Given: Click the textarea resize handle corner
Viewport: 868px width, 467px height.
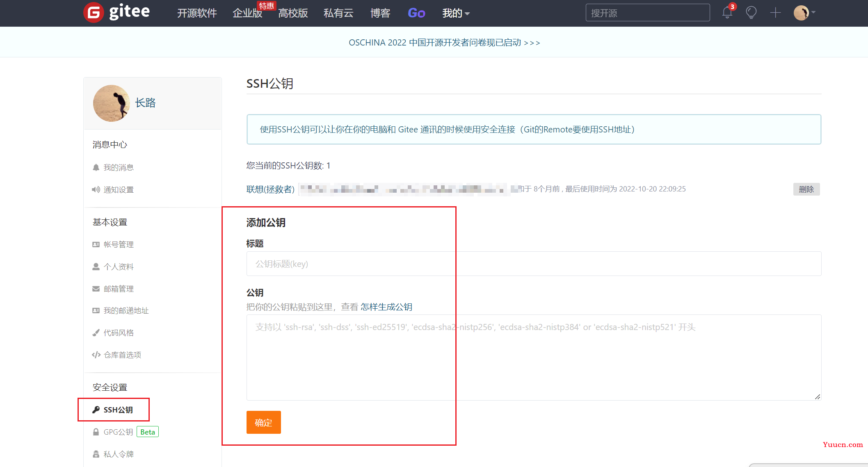Looking at the screenshot, I should click(818, 397).
